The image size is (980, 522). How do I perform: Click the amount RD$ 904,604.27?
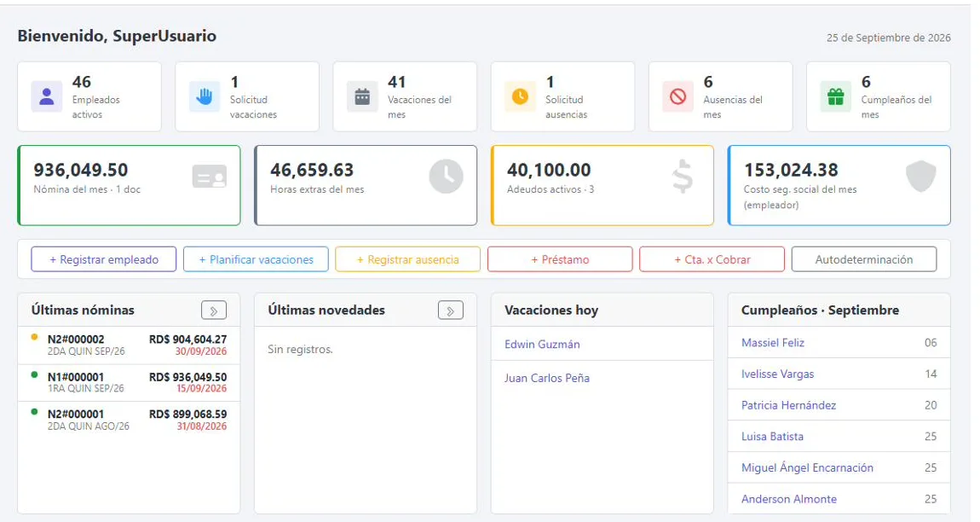(187, 339)
